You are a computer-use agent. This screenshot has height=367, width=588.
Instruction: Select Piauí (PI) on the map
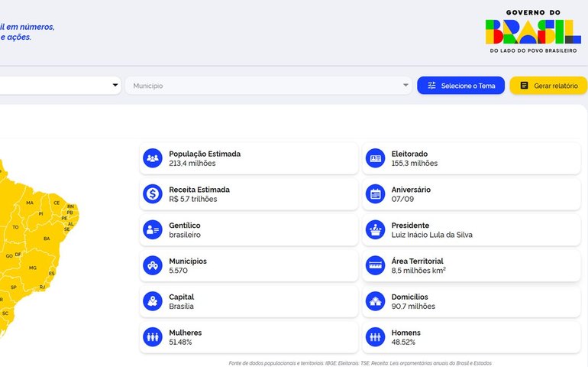tap(40, 214)
